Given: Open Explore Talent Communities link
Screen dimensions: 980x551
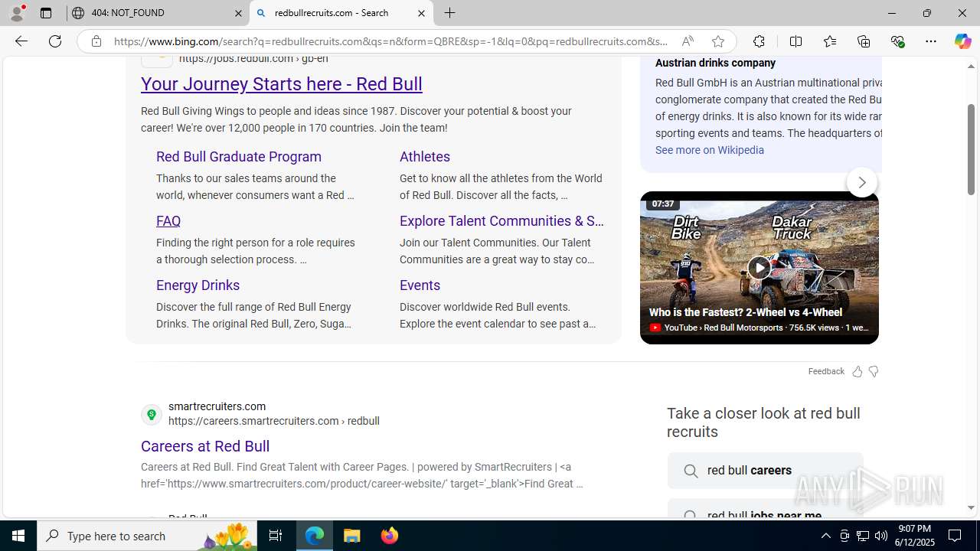Looking at the screenshot, I should point(501,220).
